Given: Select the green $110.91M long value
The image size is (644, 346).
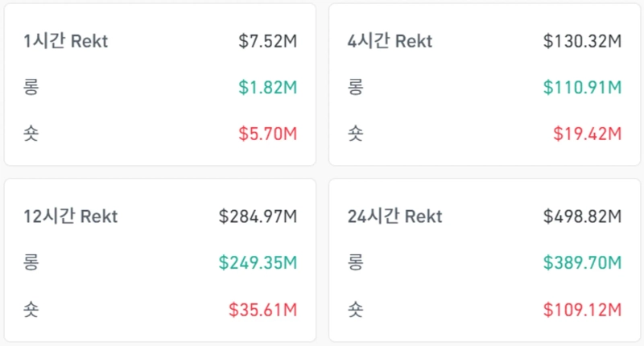Looking at the screenshot, I should tap(582, 87).
